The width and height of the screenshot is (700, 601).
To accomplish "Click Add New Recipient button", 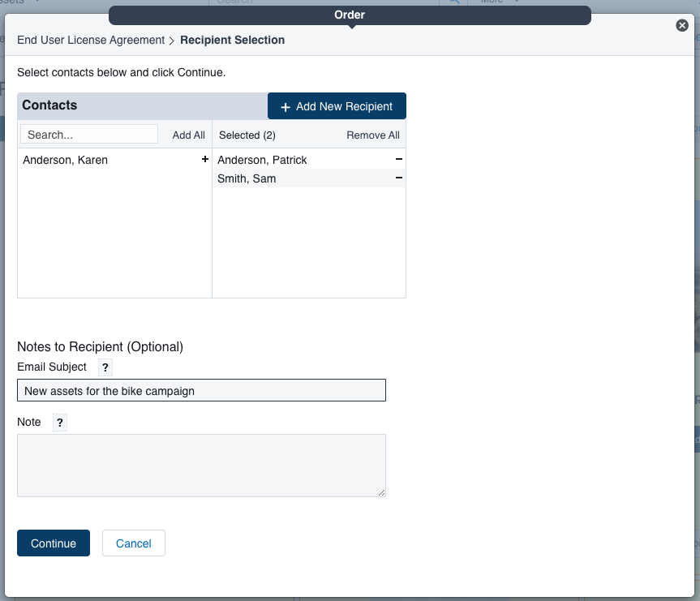I will (337, 106).
